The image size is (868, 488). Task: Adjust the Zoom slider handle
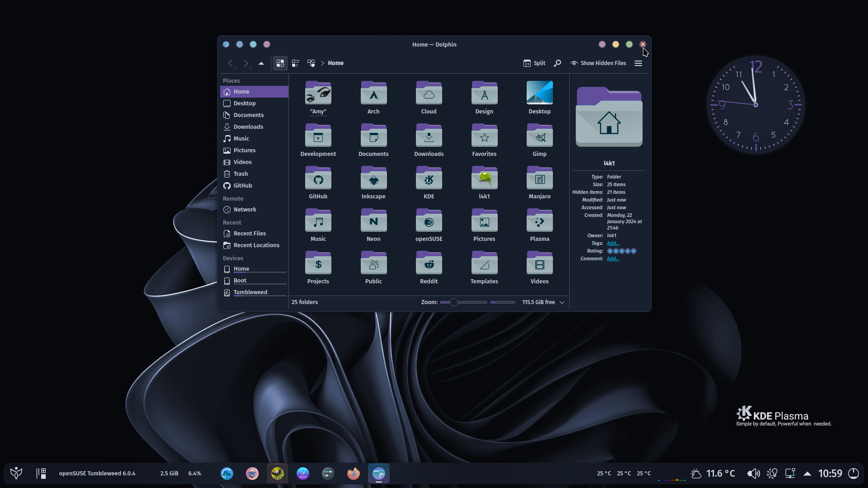point(453,302)
